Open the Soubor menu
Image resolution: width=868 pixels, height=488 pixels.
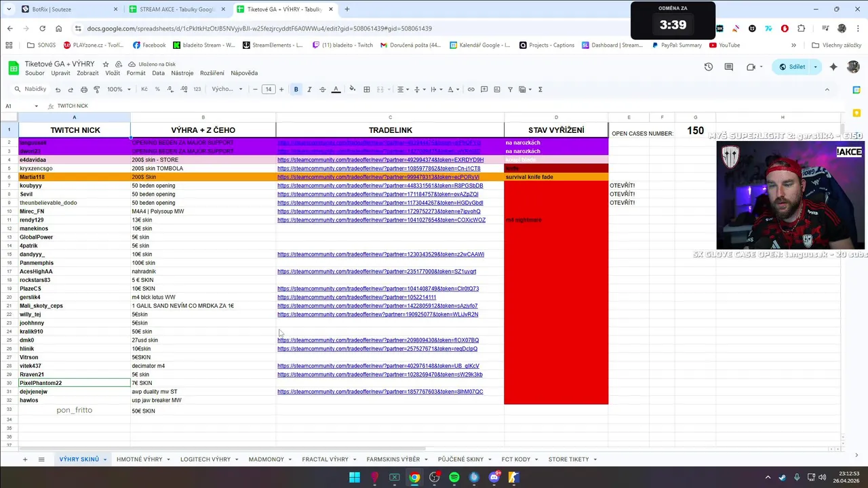click(35, 73)
